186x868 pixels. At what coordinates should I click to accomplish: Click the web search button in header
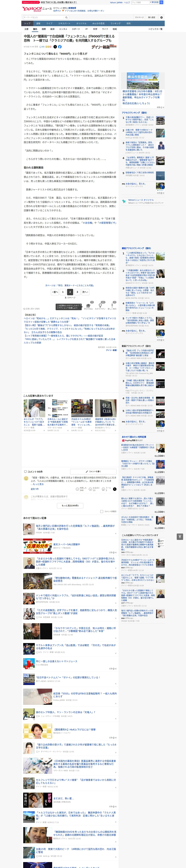click(x=161, y=2)
